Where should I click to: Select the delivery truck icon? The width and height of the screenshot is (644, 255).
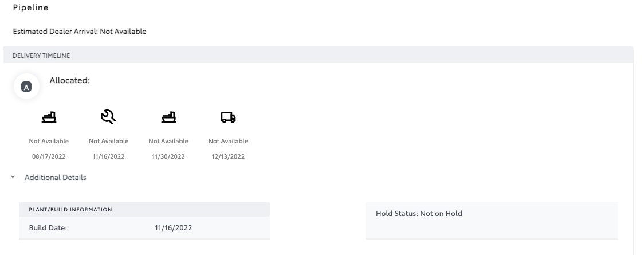(x=229, y=117)
